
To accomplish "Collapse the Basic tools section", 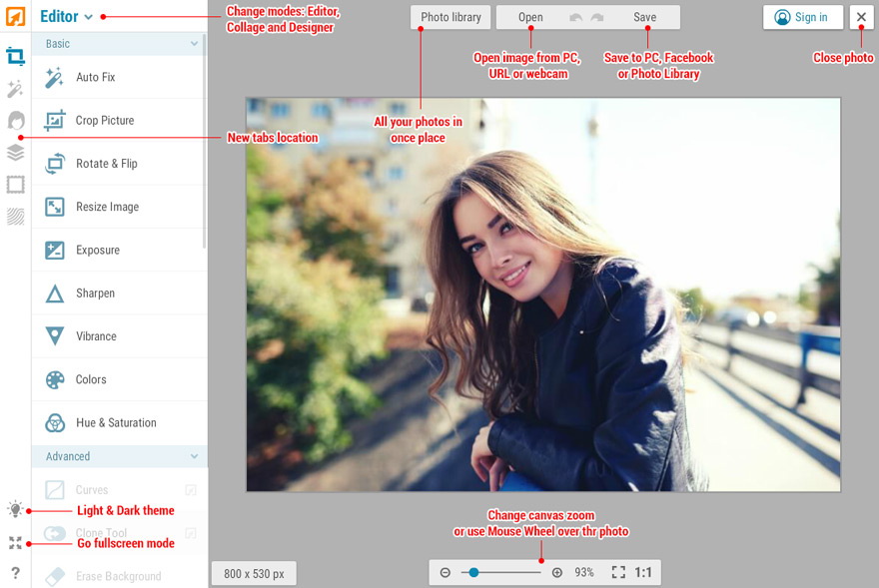I will tap(120, 44).
